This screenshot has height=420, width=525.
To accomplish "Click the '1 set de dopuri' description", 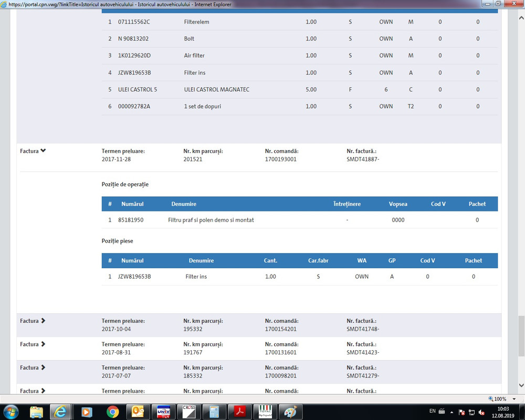I will click(203, 107).
